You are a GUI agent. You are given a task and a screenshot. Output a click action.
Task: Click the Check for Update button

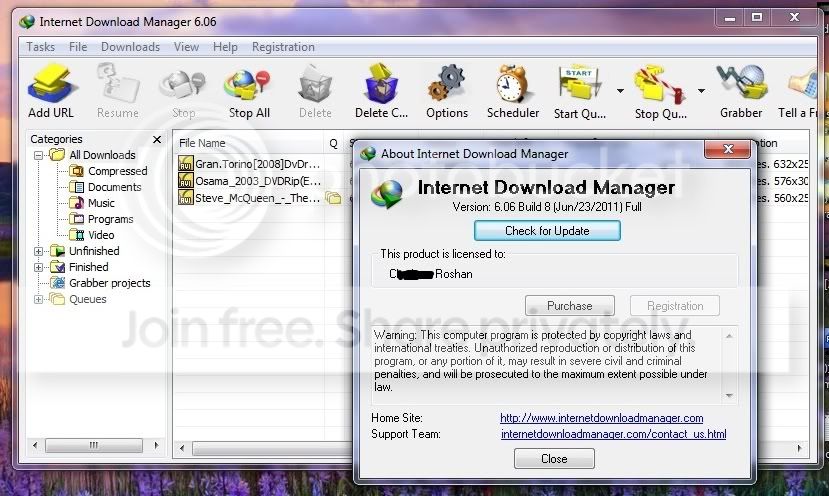coord(547,231)
